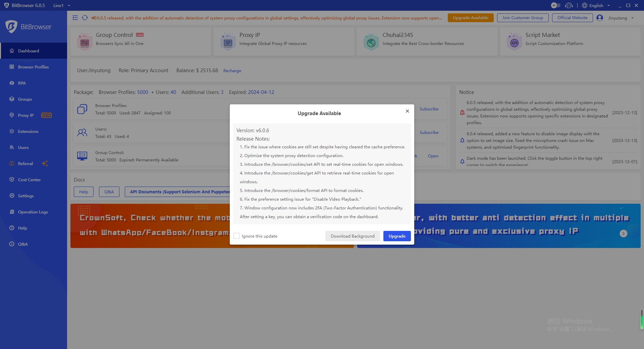Go to Groups in the sidebar
644x349 pixels.
point(34,99)
